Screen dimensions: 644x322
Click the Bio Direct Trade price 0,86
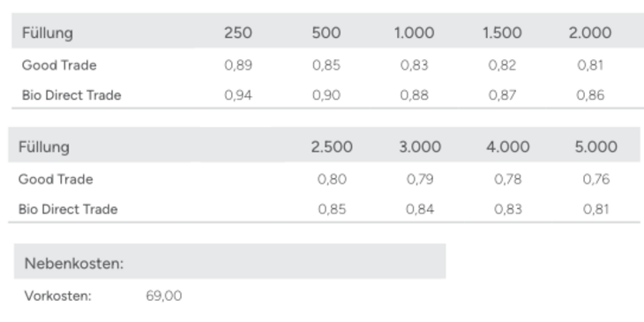click(590, 95)
